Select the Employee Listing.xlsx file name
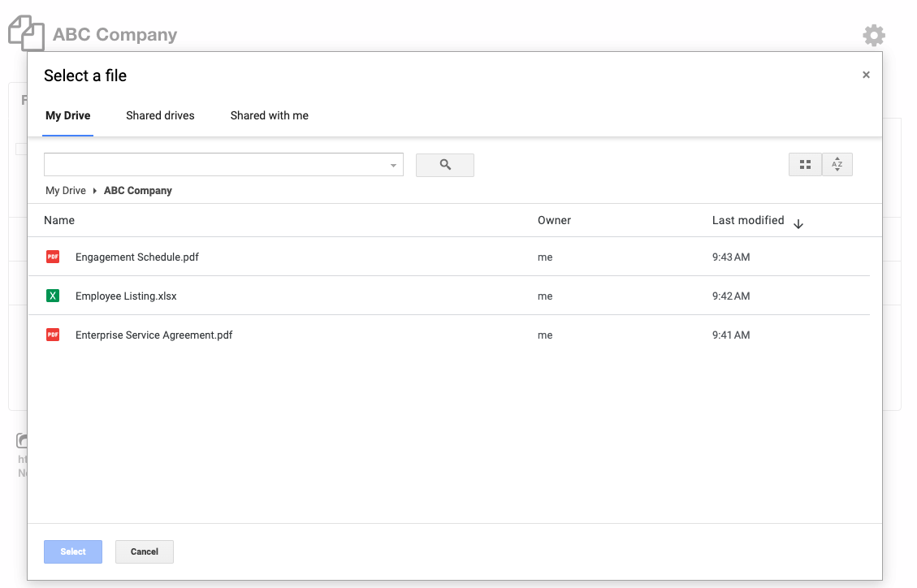The height and width of the screenshot is (588, 917). [x=126, y=296]
